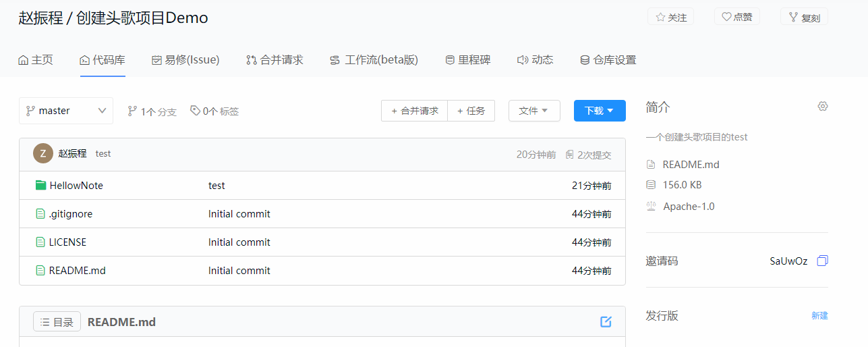Click 新建 link next to 发行版
The width and height of the screenshot is (868, 347).
coord(819,316)
